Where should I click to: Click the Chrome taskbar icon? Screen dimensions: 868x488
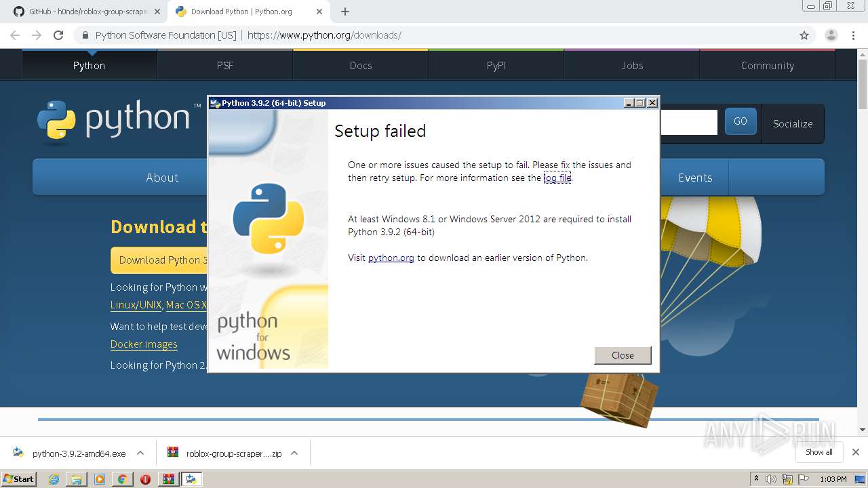(122, 479)
